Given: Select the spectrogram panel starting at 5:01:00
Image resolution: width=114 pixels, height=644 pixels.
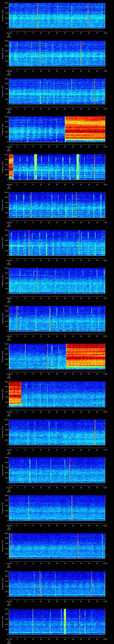Looking at the screenshot, I should coord(57,16).
